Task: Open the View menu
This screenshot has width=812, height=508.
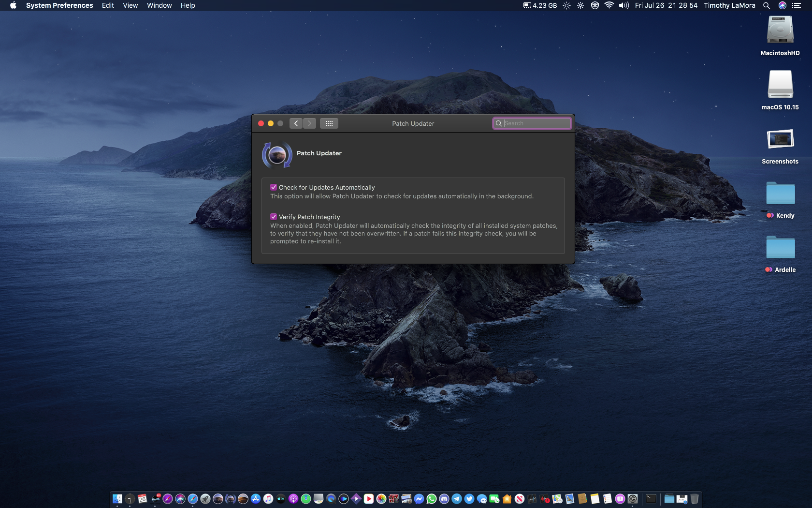Action: [130, 5]
